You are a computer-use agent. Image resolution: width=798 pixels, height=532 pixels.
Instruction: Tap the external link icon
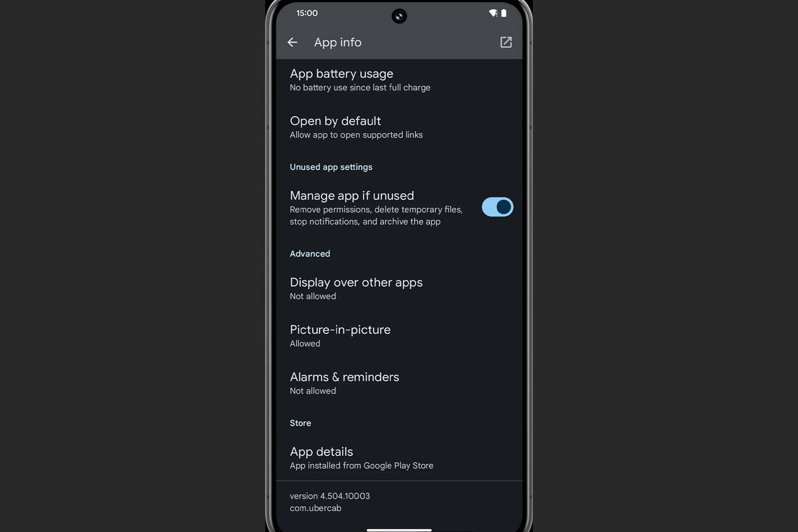tap(507, 42)
